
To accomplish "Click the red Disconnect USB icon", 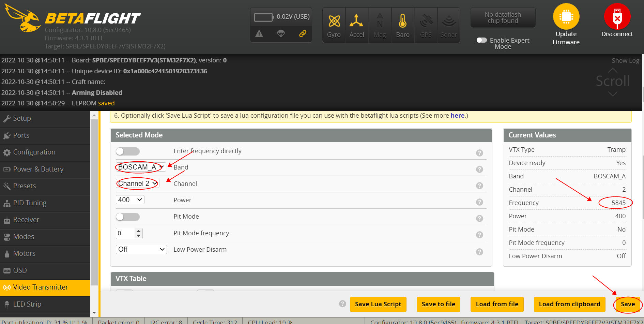I will point(617,16).
